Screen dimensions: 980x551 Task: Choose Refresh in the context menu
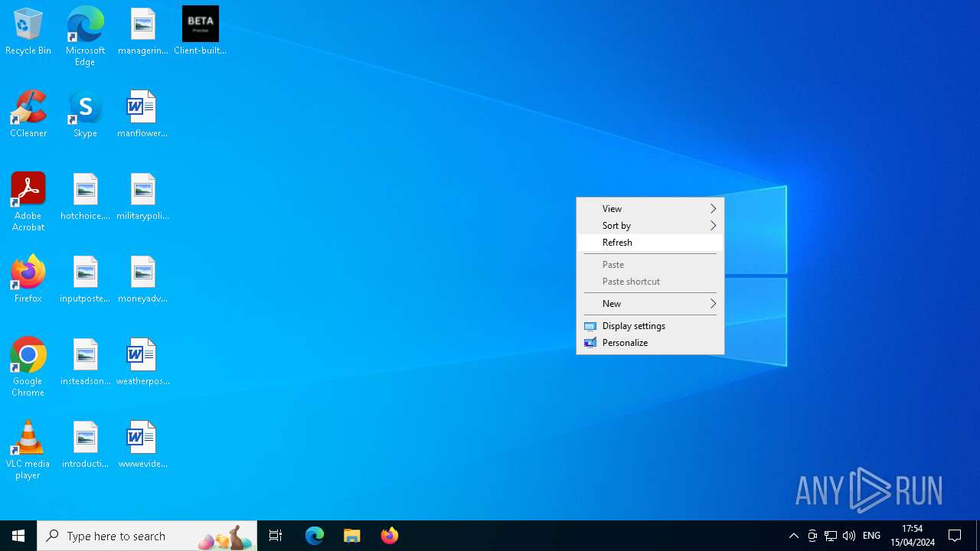click(x=650, y=243)
